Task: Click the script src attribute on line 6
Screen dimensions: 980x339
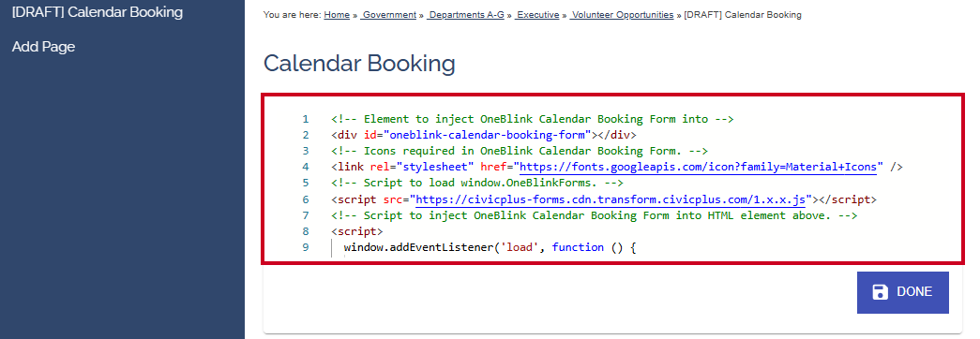Action: pos(396,199)
